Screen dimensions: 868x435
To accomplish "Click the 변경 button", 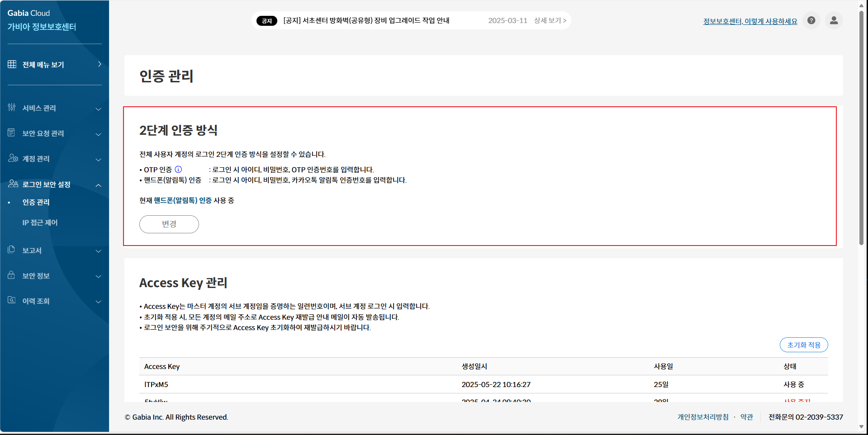I will pos(169,224).
